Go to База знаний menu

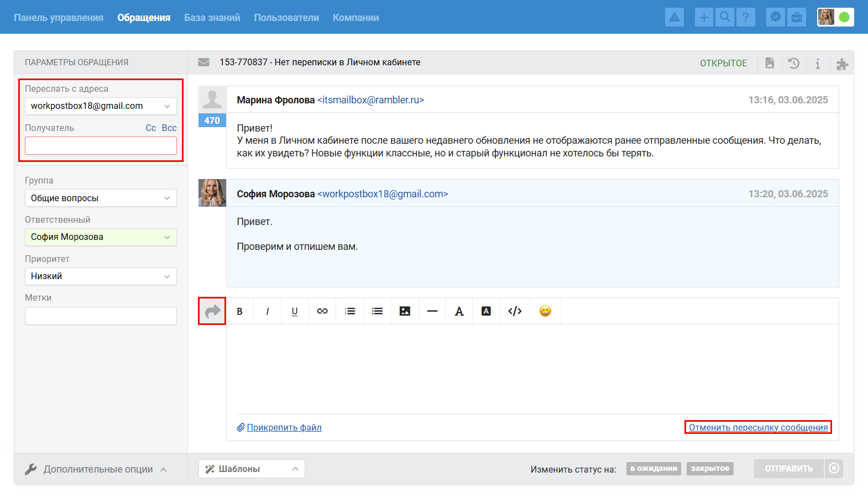pyautogui.click(x=212, y=18)
